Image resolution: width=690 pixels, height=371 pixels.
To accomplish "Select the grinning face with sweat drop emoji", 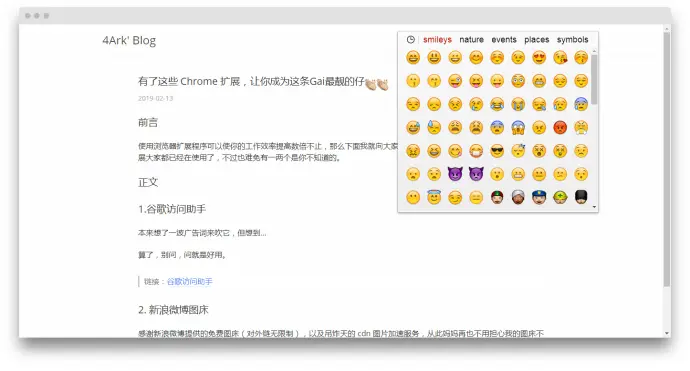I will [x=413, y=128].
